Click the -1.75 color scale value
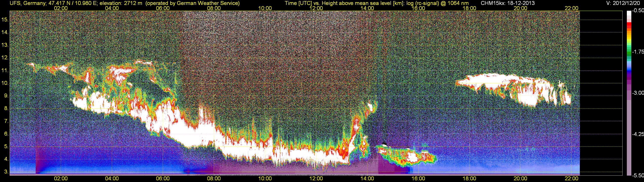 (x=638, y=52)
